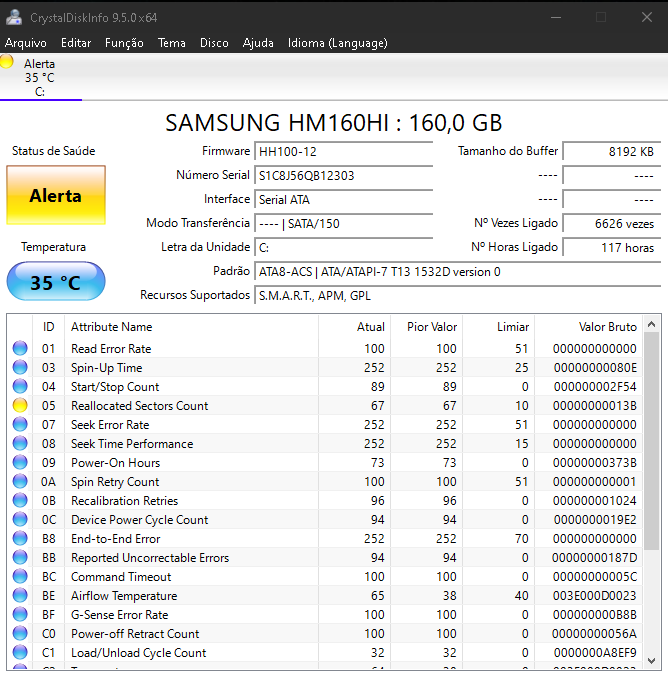This screenshot has height=676, width=668.
Task: Click the Limiar column header
Action: pyautogui.click(x=499, y=327)
